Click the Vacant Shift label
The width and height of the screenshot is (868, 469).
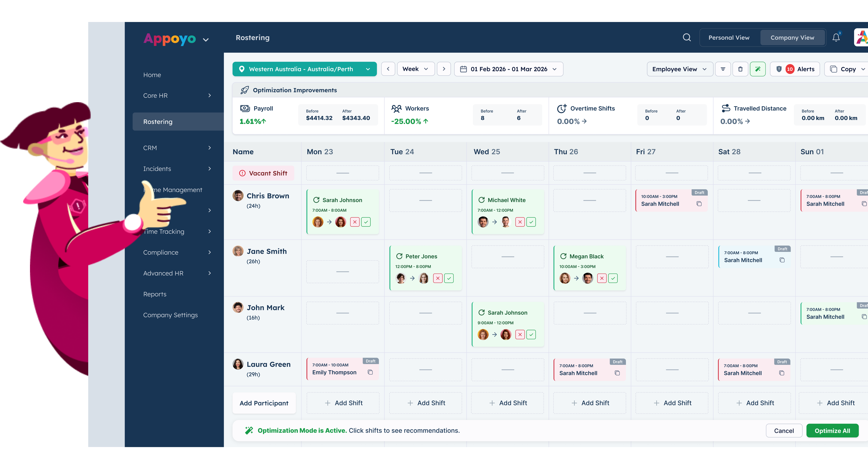pos(263,173)
